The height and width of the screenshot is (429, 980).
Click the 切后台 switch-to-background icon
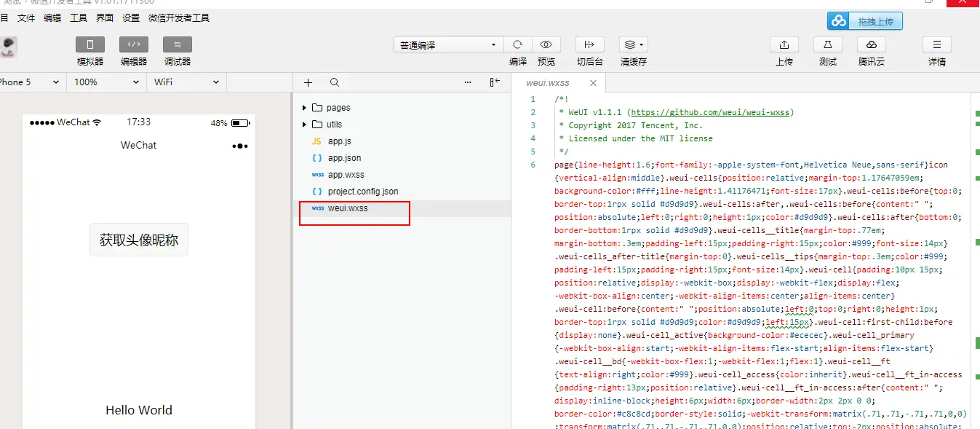click(x=589, y=44)
